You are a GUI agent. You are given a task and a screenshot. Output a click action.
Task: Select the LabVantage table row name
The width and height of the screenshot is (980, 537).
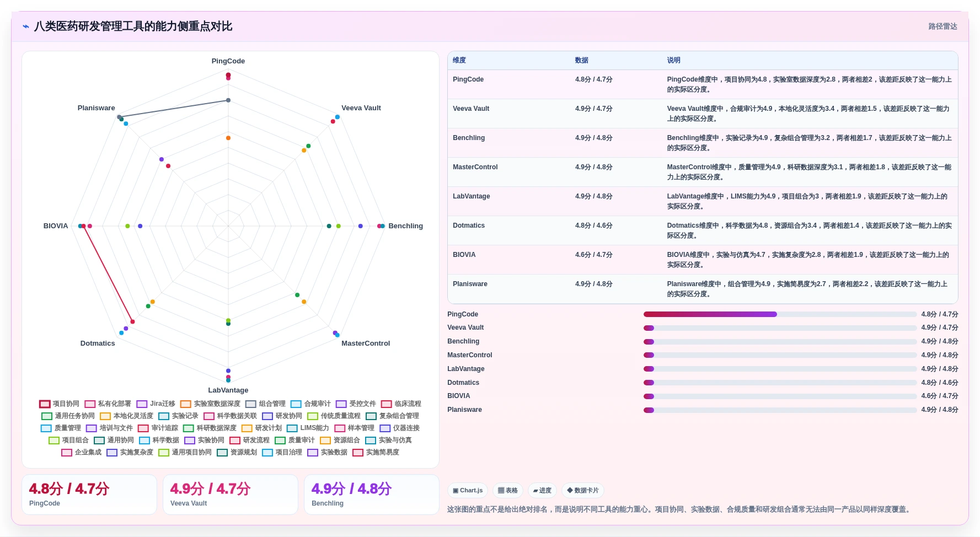(472, 196)
